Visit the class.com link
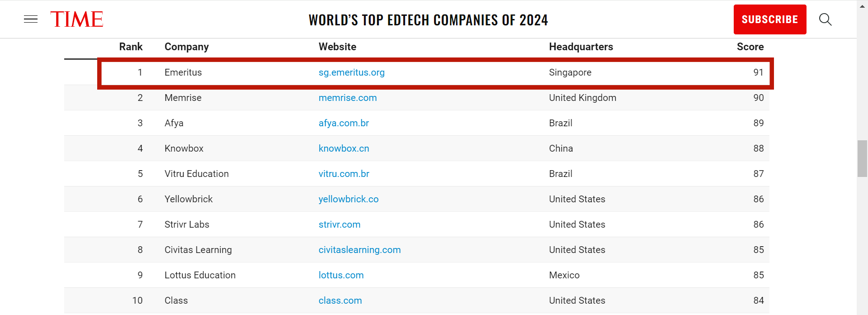The width and height of the screenshot is (868, 315). [340, 301]
